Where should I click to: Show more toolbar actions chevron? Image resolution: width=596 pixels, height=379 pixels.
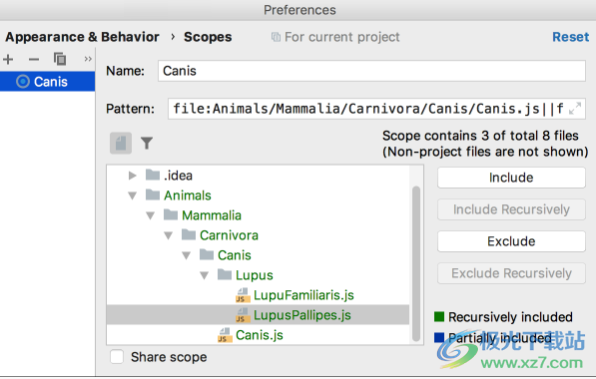[88, 59]
